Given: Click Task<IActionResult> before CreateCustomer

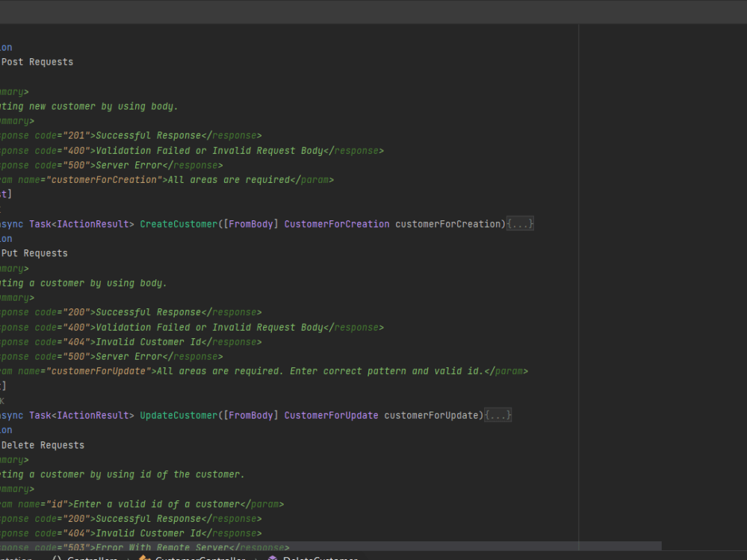Looking at the screenshot, I should [x=81, y=224].
